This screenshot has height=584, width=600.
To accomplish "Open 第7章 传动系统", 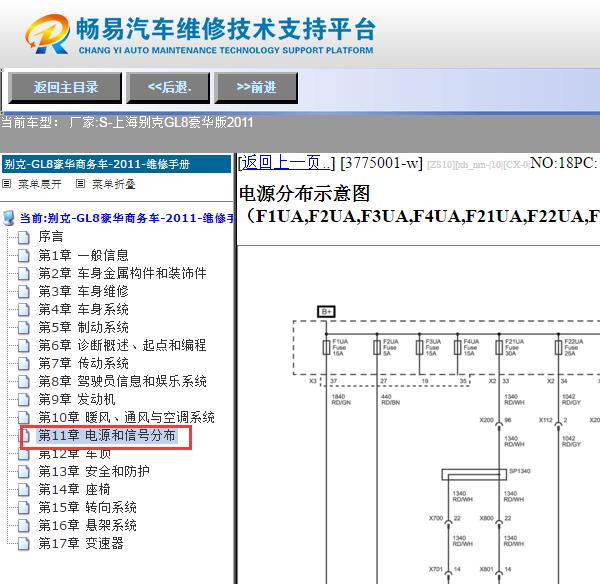I will (83, 363).
